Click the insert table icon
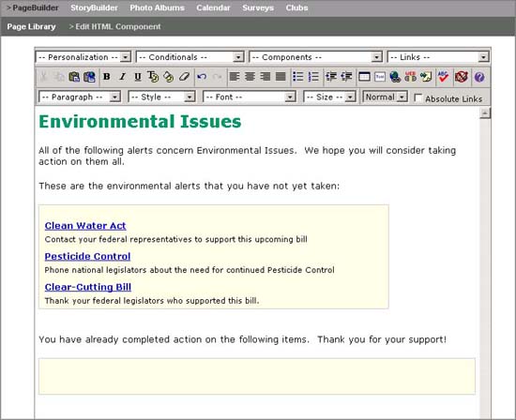 pos(364,77)
